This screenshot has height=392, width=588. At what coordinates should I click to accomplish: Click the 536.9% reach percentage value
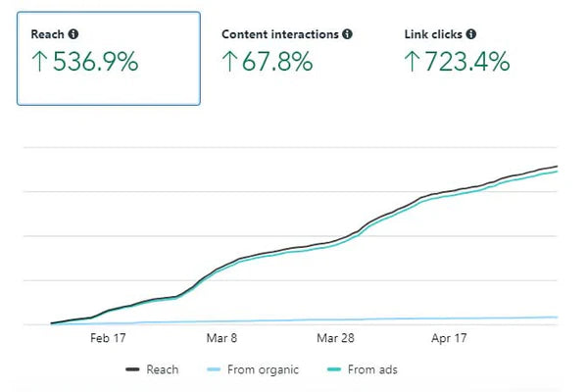point(95,63)
